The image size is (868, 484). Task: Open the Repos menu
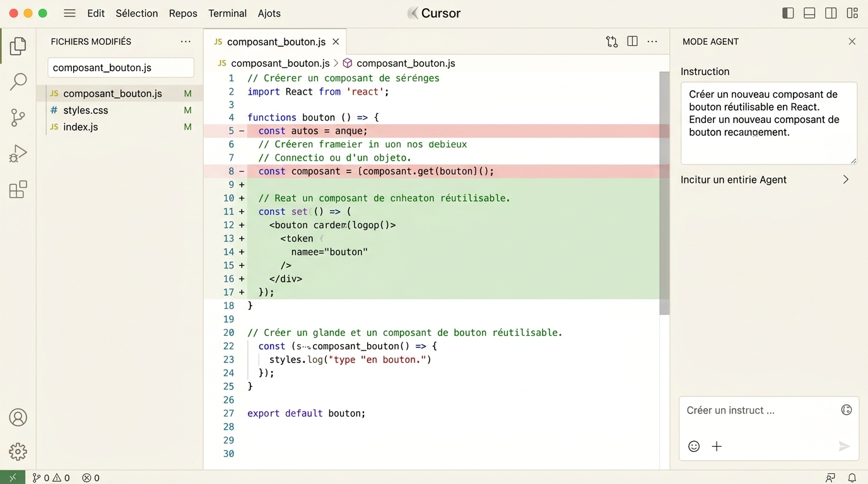tap(183, 13)
